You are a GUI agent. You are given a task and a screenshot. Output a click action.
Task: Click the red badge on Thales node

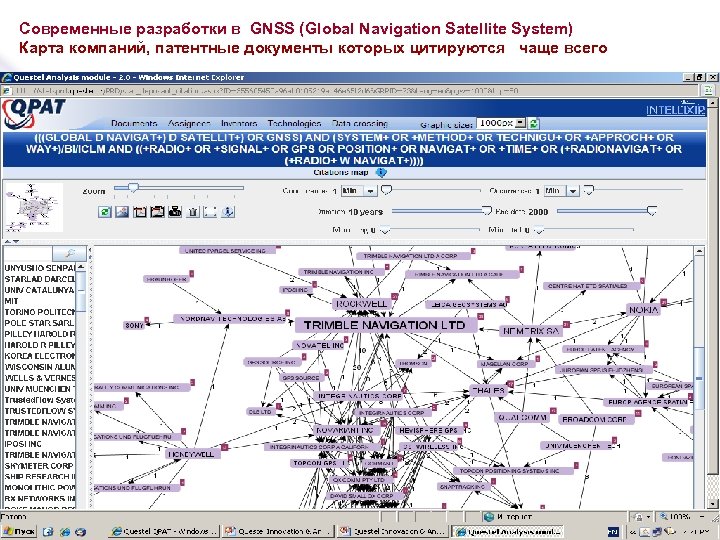(x=510, y=383)
